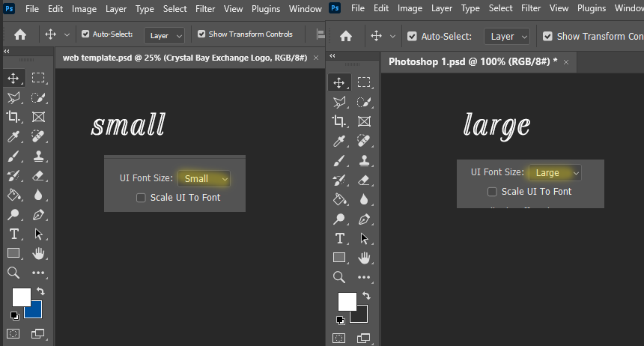Open File menu in left window

coord(32,9)
